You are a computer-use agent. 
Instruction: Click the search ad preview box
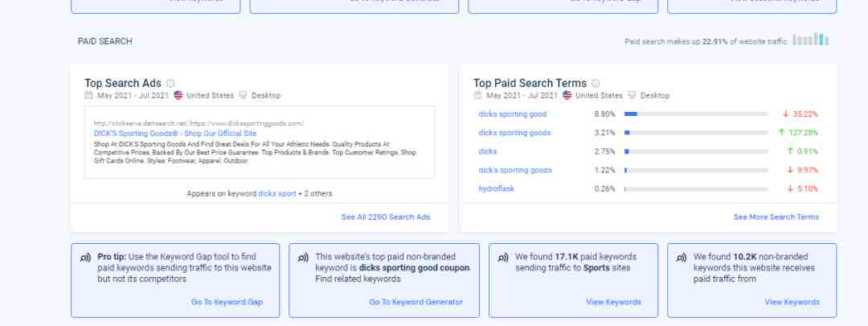click(x=260, y=142)
